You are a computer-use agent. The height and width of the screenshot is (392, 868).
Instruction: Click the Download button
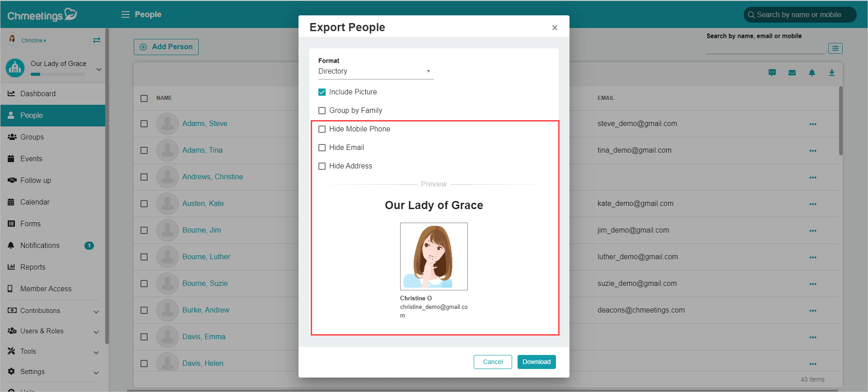537,362
